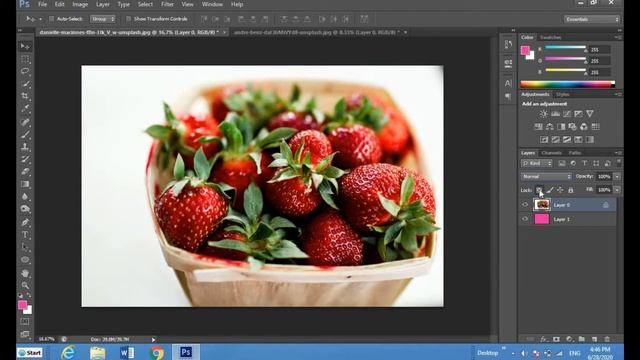Image resolution: width=640 pixels, height=360 pixels.
Task: Add a Levels adjustment
Action: tap(555, 114)
